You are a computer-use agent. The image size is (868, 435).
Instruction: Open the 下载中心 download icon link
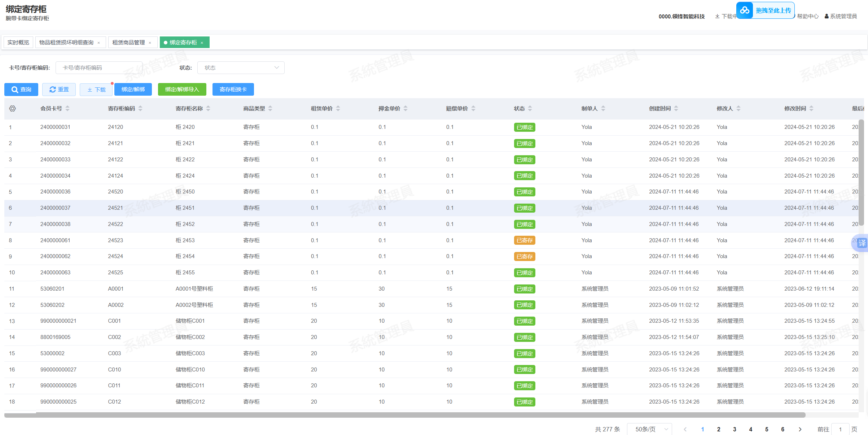[718, 16]
